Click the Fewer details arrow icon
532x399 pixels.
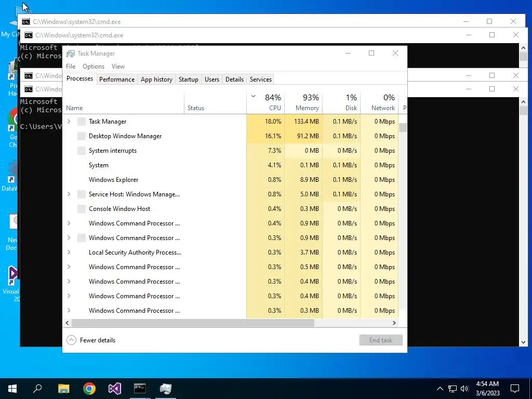coord(71,340)
